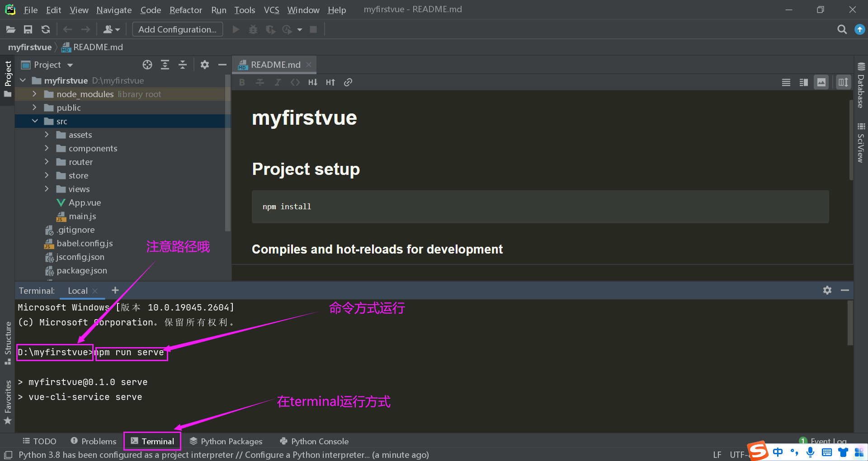868x461 pixels.
Task: Click Expand All in Project panel
Action: click(x=165, y=65)
